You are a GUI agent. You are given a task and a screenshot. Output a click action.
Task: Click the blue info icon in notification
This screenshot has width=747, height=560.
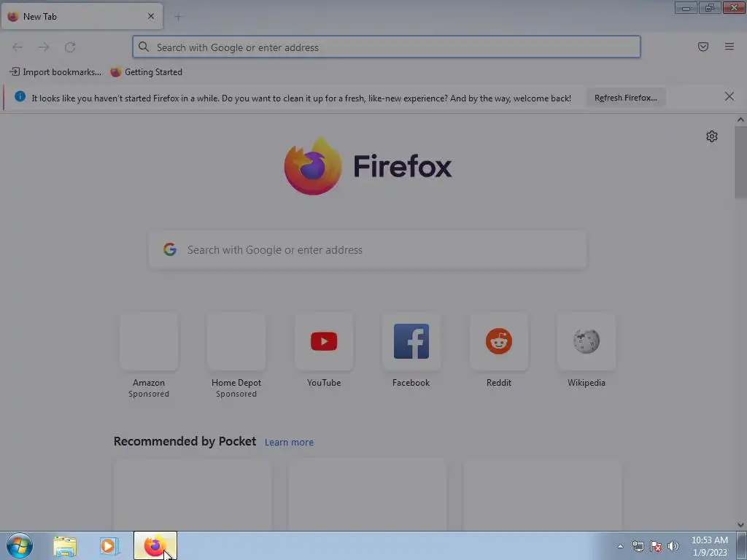click(x=20, y=96)
